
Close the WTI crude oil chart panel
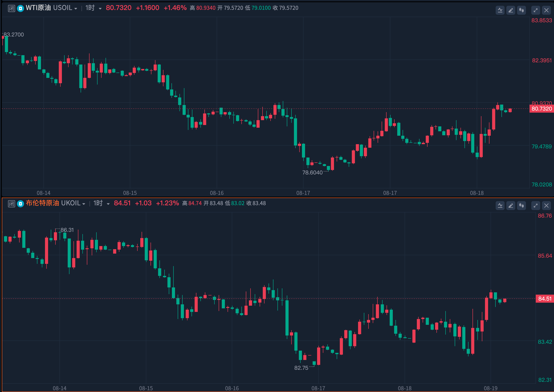point(546,10)
